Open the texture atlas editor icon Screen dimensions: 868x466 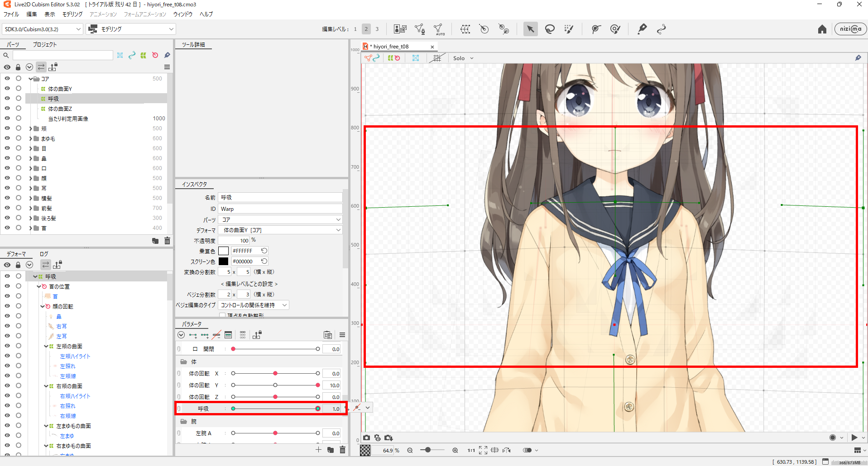400,29
